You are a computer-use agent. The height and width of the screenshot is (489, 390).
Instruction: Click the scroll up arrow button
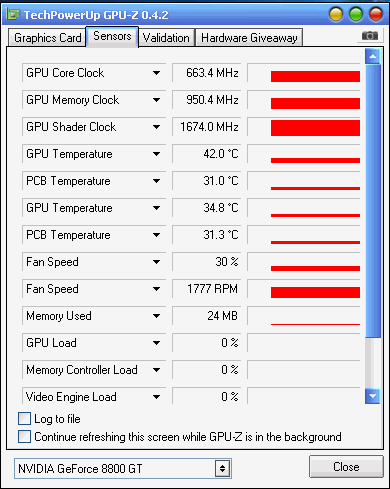[373, 57]
